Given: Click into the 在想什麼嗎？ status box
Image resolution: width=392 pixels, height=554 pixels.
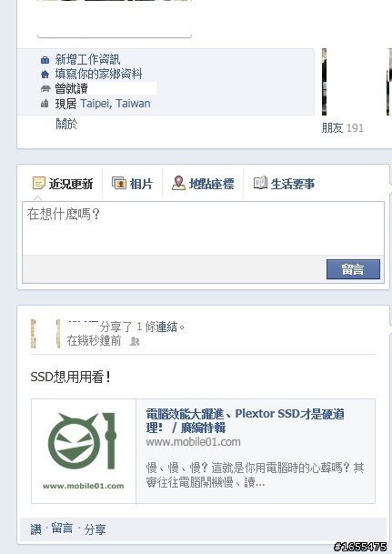Looking at the screenshot, I should coord(203,228).
